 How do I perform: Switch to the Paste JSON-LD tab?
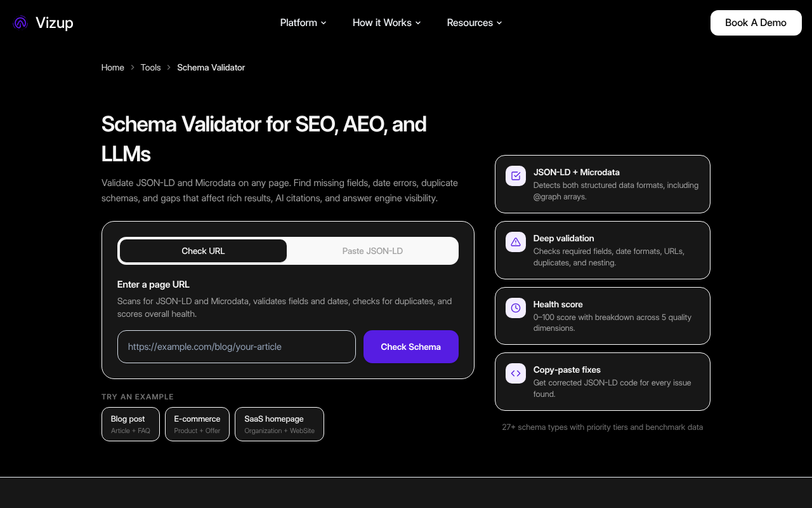coord(372,251)
